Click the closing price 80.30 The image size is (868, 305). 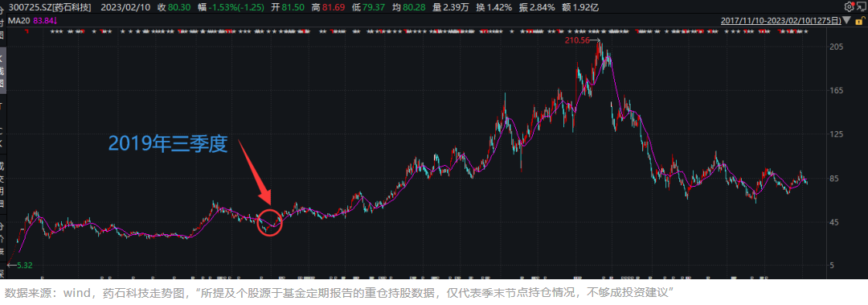(179, 8)
